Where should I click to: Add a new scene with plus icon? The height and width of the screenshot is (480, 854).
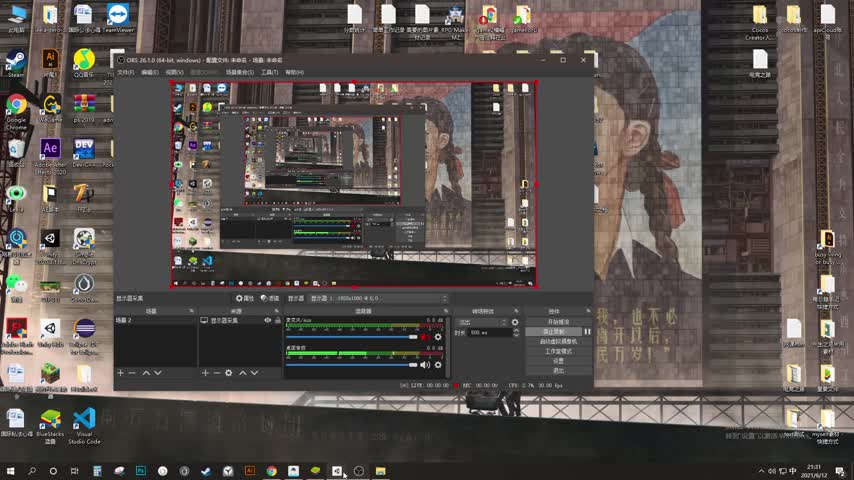coord(120,373)
